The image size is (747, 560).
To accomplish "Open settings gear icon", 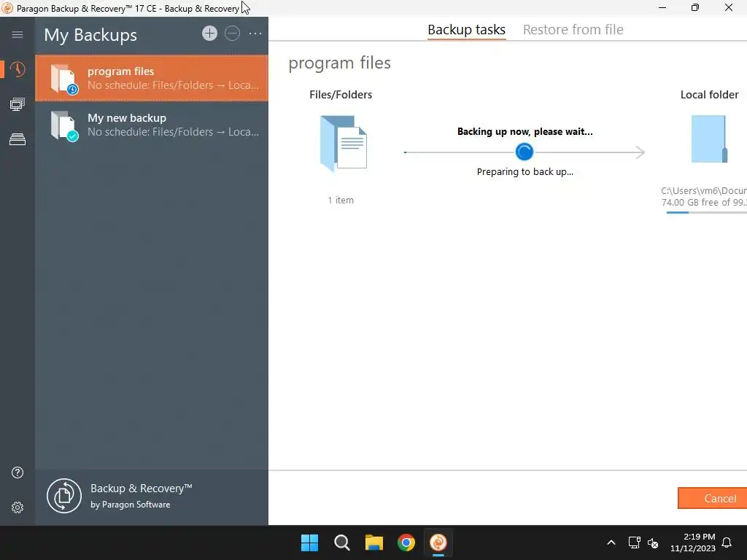I will coord(18,507).
